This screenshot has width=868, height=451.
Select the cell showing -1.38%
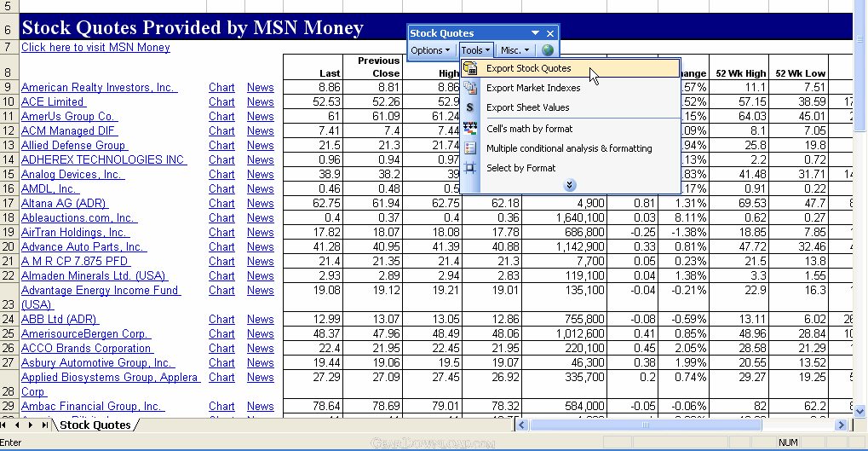(683, 232)
